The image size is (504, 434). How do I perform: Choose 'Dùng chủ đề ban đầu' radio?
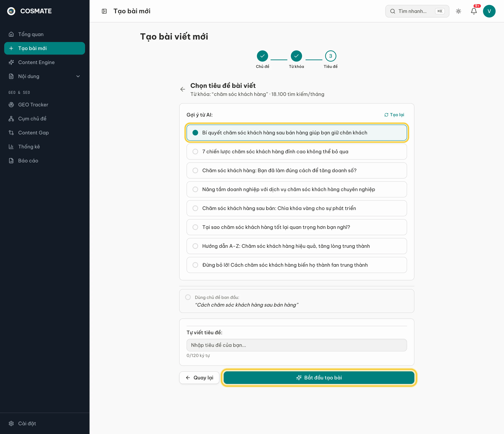coord(188,297)
